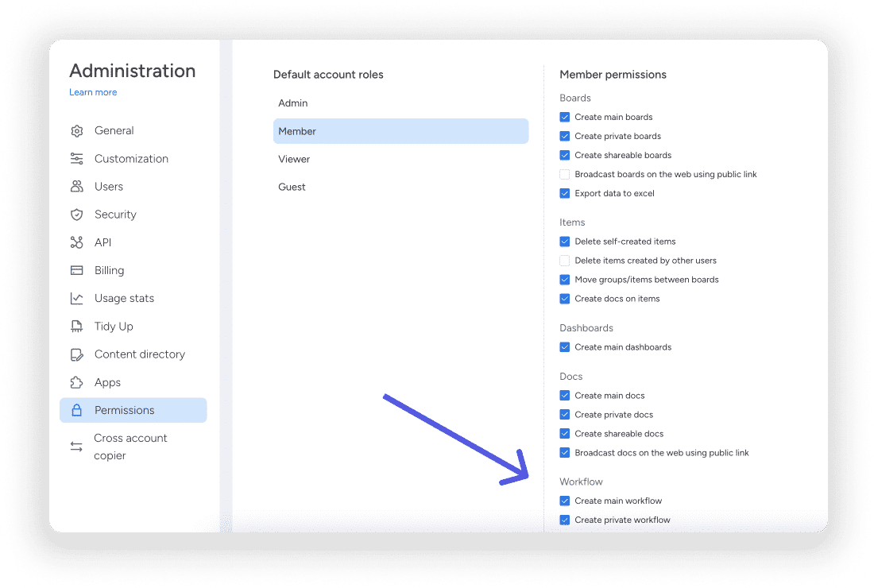Toggle Export data to excel checkbox
The image size is (874, 588).
pyautogui.click(x=565, y=193)
